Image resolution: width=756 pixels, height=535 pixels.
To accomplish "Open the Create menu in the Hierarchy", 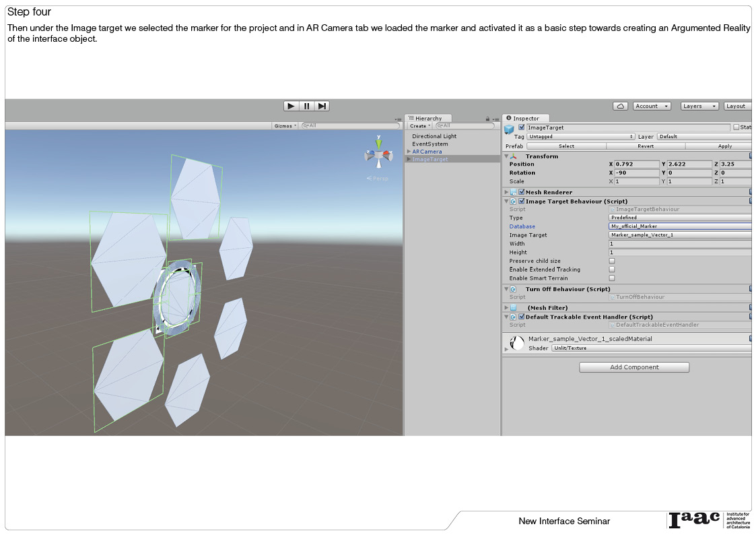I will [x=419, y=125].
